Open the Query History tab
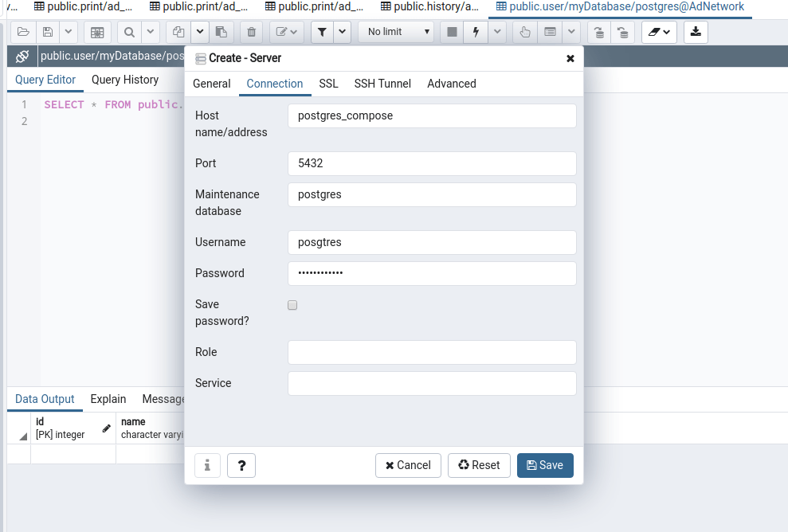The height and width of the screenshot is (532, 788). coord(125,80)
